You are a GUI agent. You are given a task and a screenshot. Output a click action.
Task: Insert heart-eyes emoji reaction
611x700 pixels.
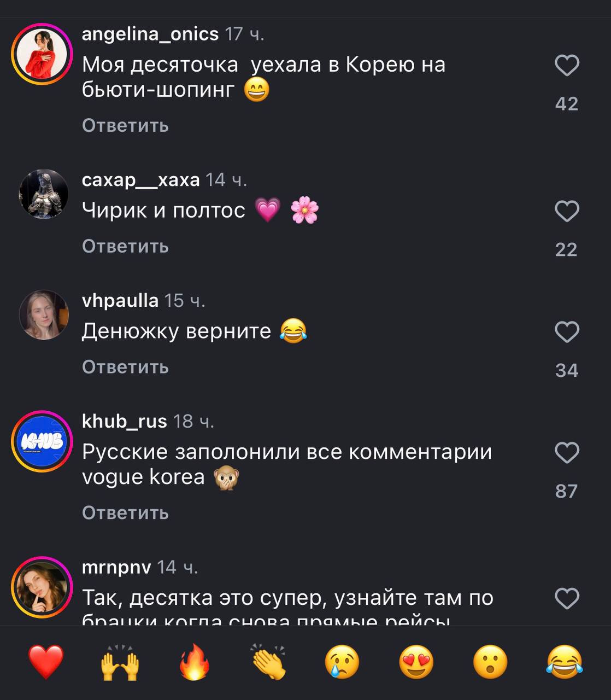coord(416,662)
